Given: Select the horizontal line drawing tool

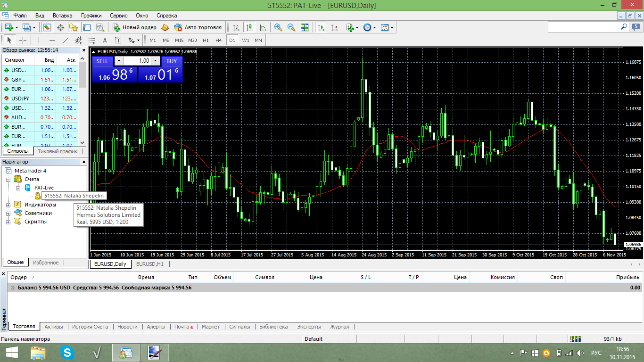Looking at the screenshot, I should coord(52,40).
